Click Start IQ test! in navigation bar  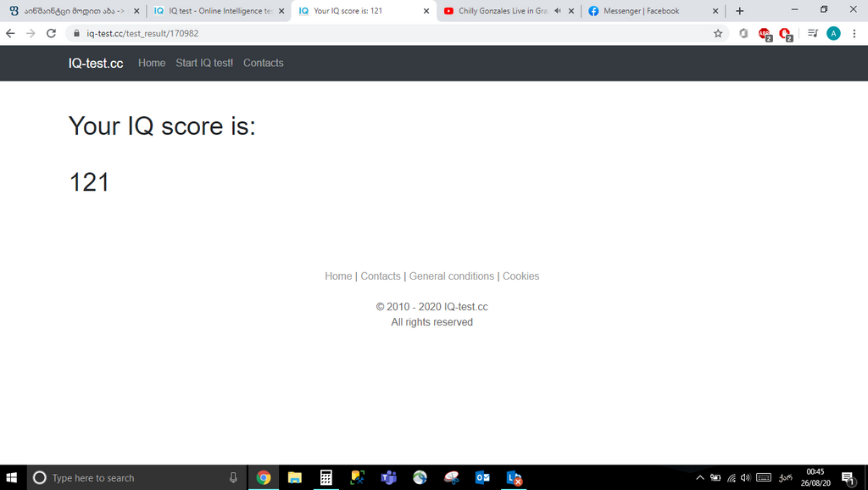204,63
